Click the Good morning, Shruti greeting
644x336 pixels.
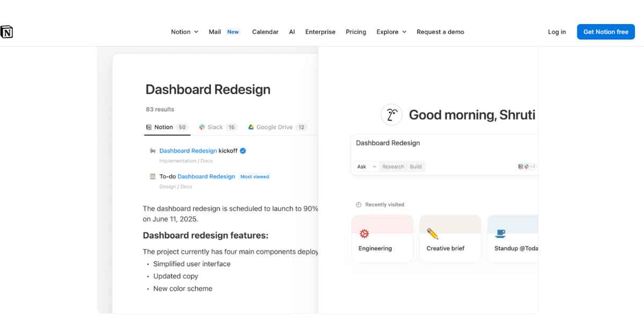click(472, 115)
